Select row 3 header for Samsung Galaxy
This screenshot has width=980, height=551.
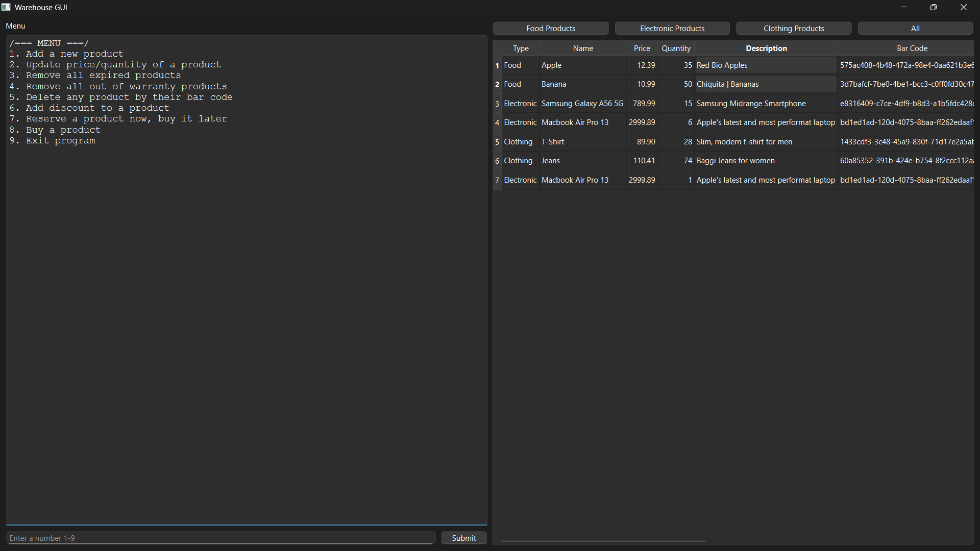click(x=497, y=104)
